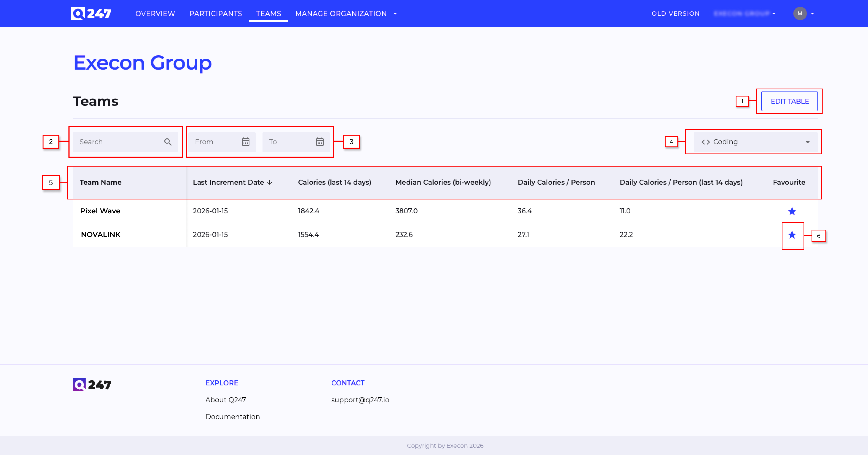Open the Old Version link
This screenshot has height=455, width=868.
click(x=675, y=13)
